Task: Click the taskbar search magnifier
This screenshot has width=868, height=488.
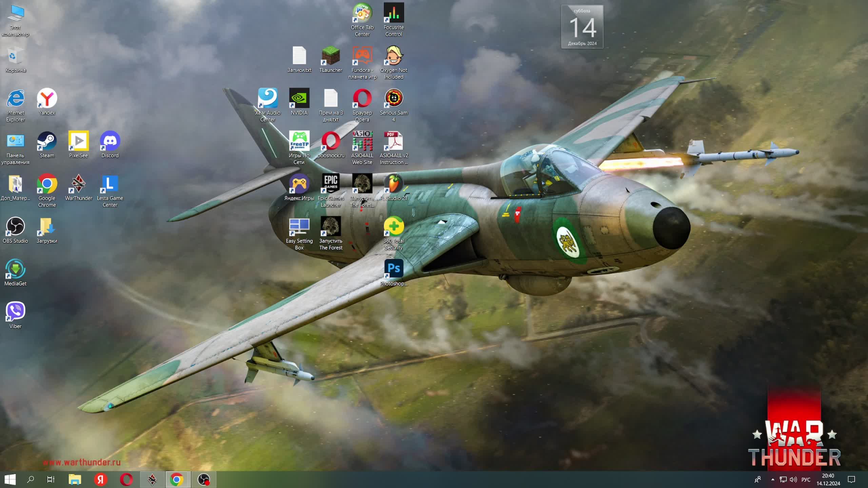Action: click(31, 479)
